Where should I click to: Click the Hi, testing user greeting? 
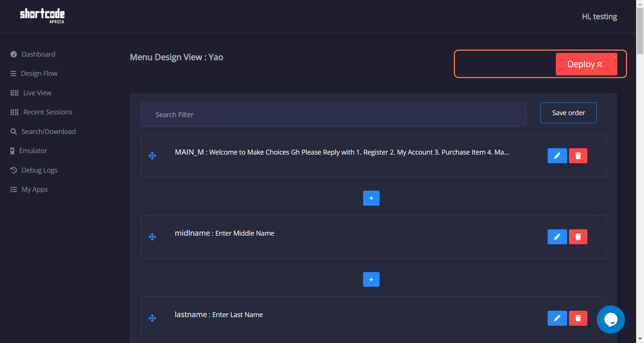(x=599, y=17)
